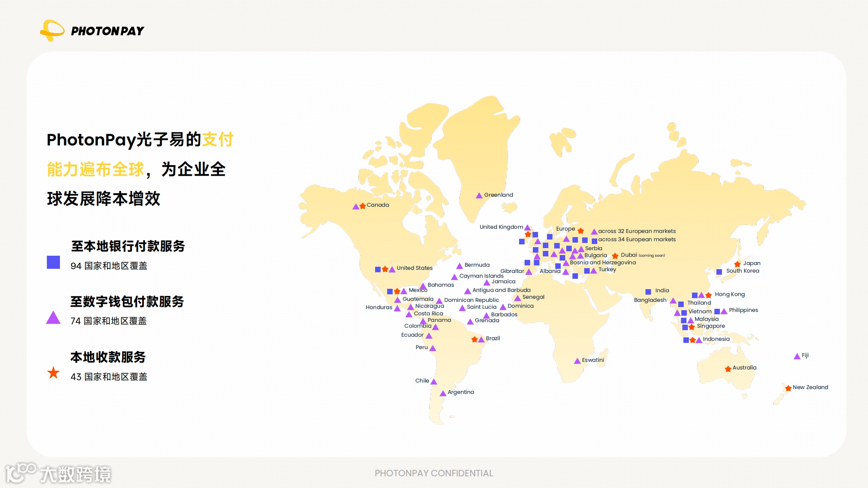
Task: Click the blue square beside South Korea
Action: 719,272
